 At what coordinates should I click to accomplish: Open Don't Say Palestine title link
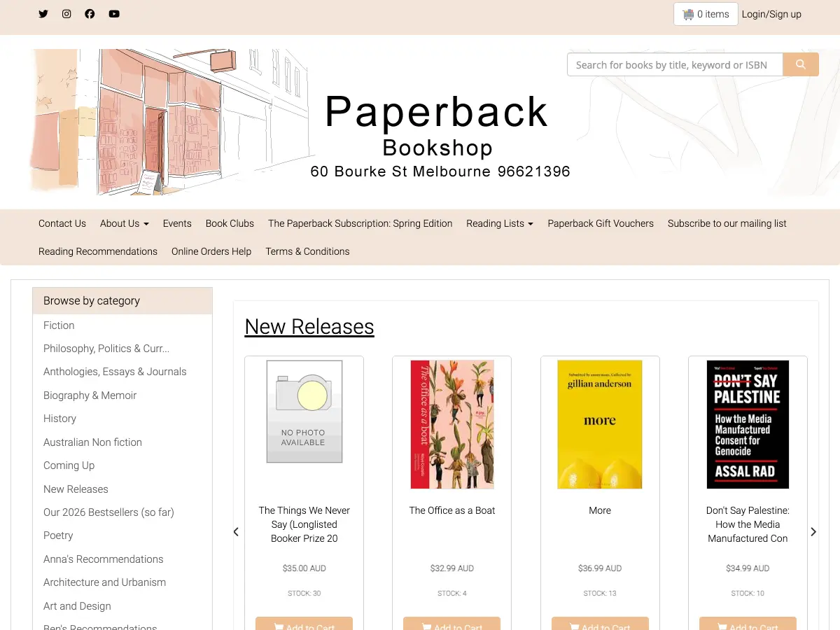click(x=748, y=524)
